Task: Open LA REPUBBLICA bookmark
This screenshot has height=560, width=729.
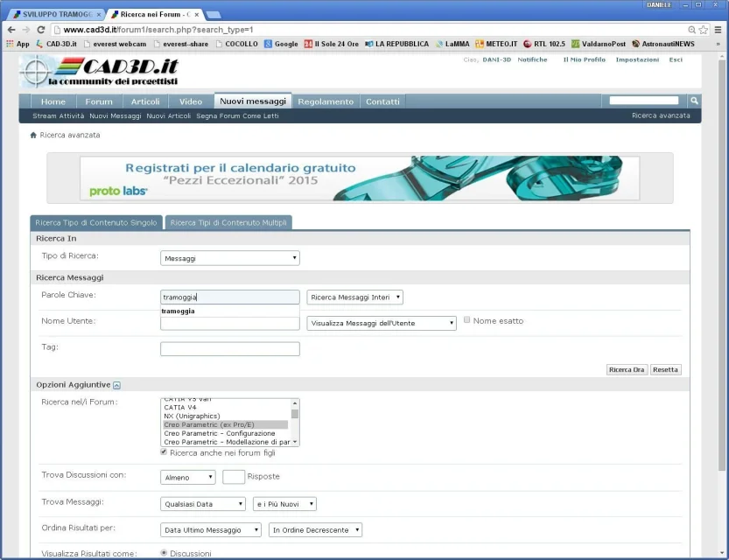Action: pyautogui.click(x=396, y=44)
